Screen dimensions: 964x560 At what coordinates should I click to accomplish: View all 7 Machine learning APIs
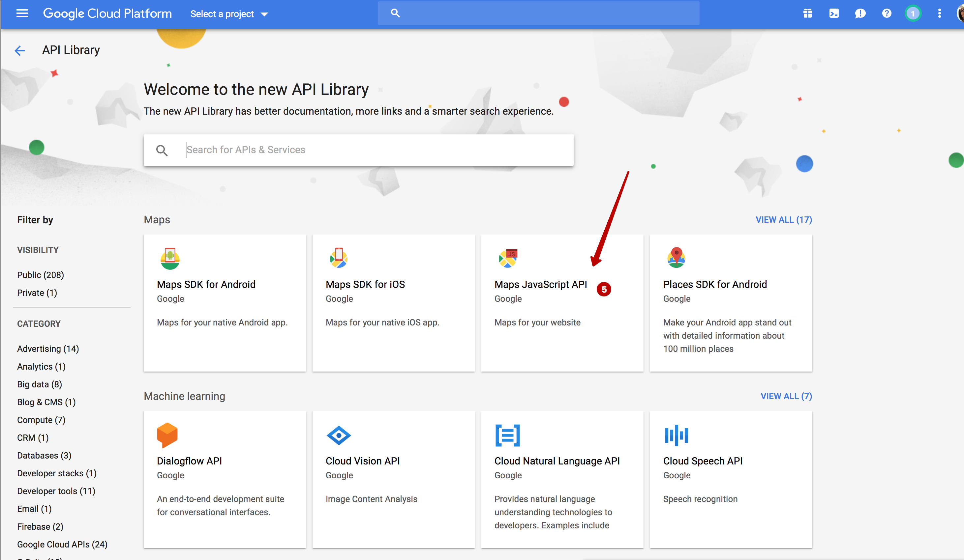[x=786, y=396]
